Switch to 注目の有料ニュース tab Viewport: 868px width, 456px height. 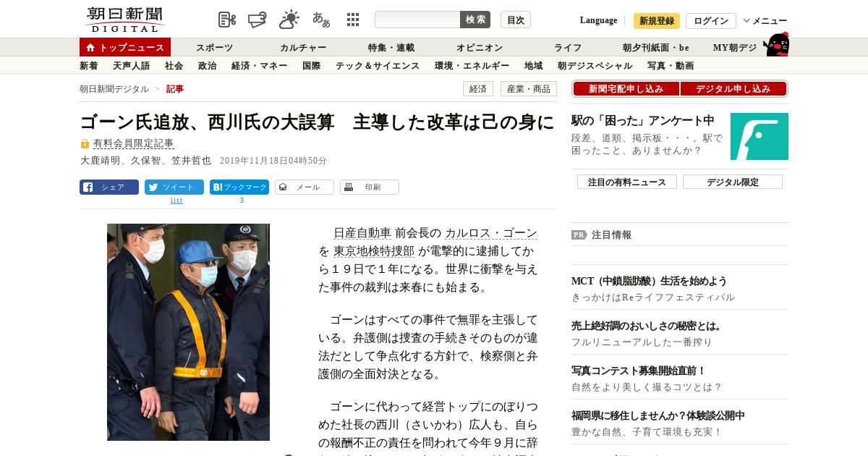(627, 182)
